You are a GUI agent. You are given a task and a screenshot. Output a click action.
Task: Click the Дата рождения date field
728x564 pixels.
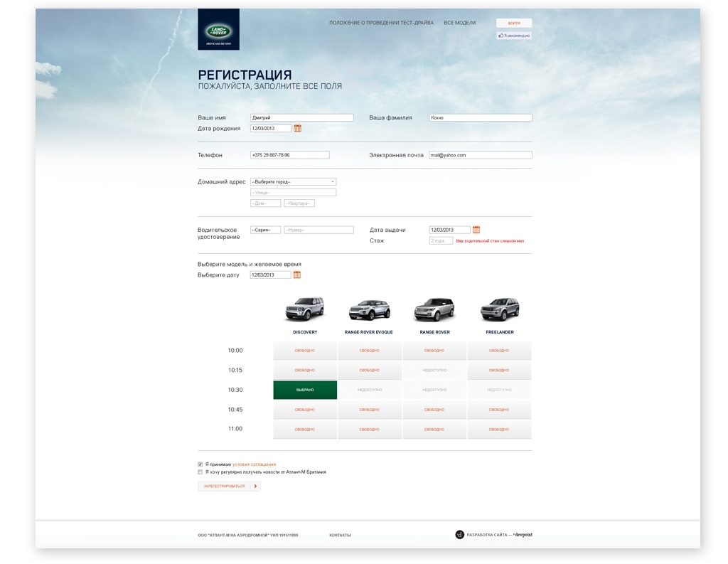[x=271, y=128]
